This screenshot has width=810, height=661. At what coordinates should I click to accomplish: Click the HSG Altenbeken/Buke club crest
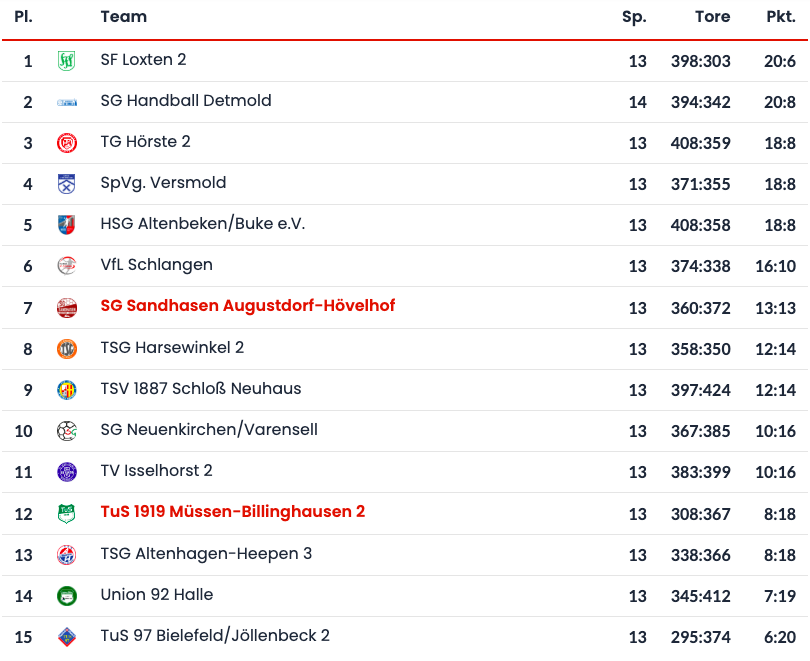67,225
